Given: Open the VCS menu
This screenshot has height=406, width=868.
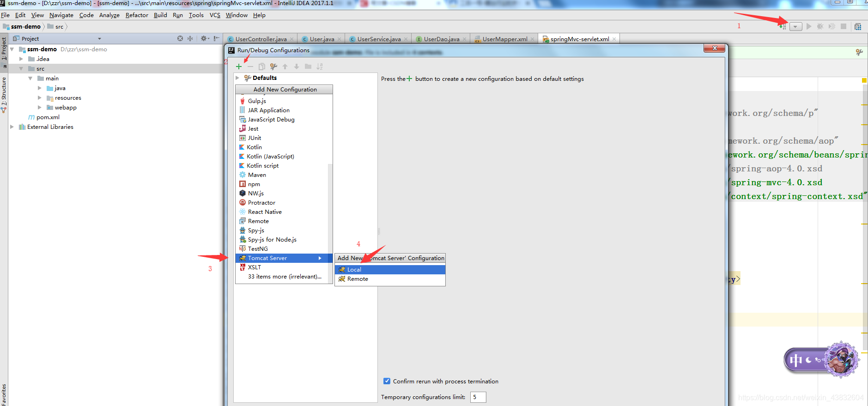Looking at the screenshot, I should (x=215, y=15).
